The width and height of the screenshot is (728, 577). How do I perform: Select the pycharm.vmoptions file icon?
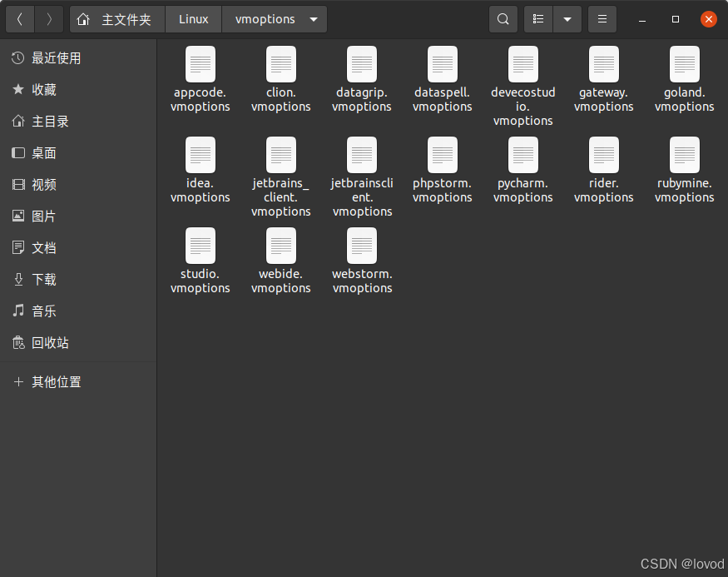pos(522,155)
